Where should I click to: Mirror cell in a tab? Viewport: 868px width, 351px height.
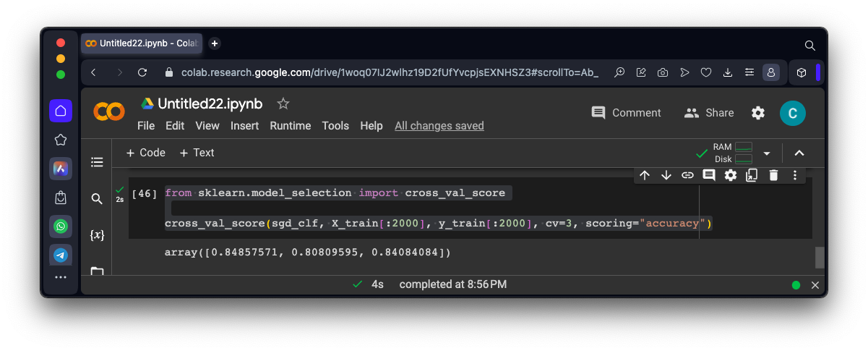pyautogui.click(x=752, y=175)
